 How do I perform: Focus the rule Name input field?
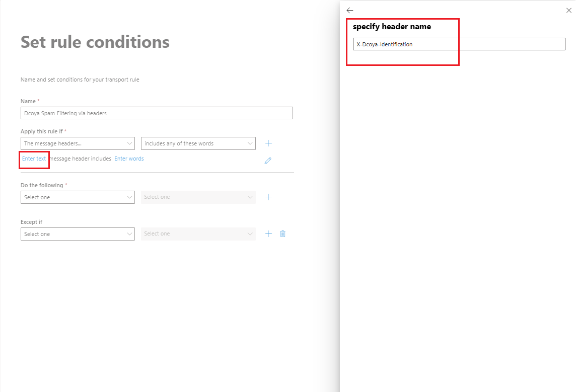click(157, 113)
